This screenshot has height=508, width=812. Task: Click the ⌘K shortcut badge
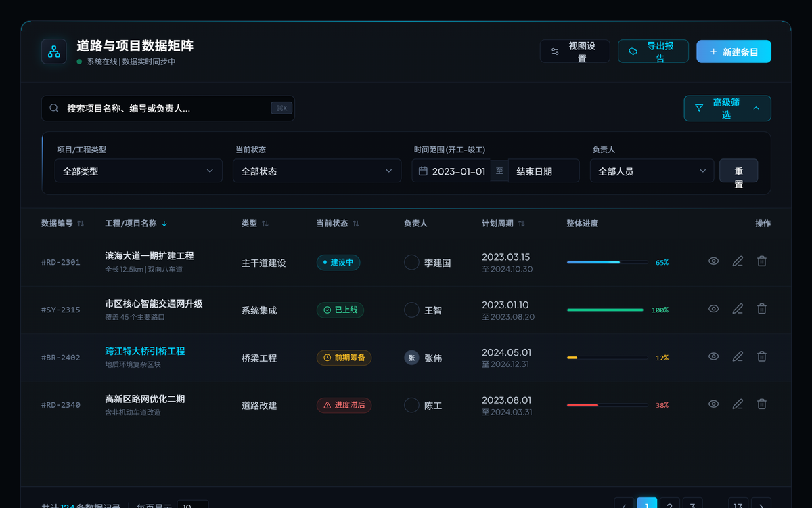point(281,108)
